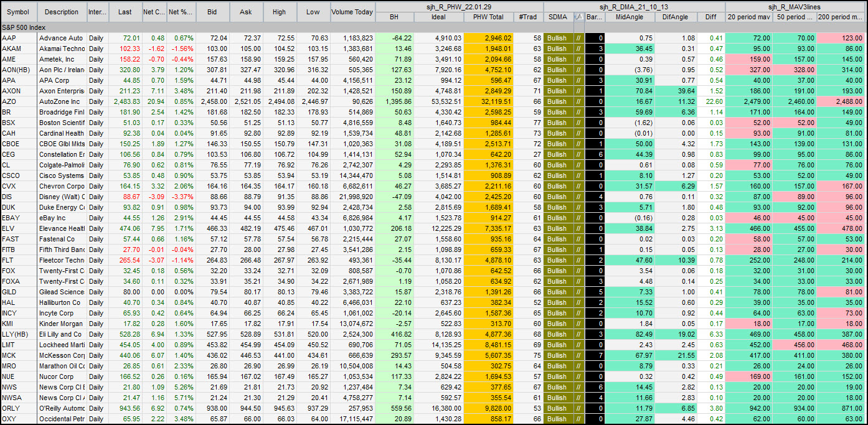Click the 2,488.00 200 period cell

pos(842,102)
